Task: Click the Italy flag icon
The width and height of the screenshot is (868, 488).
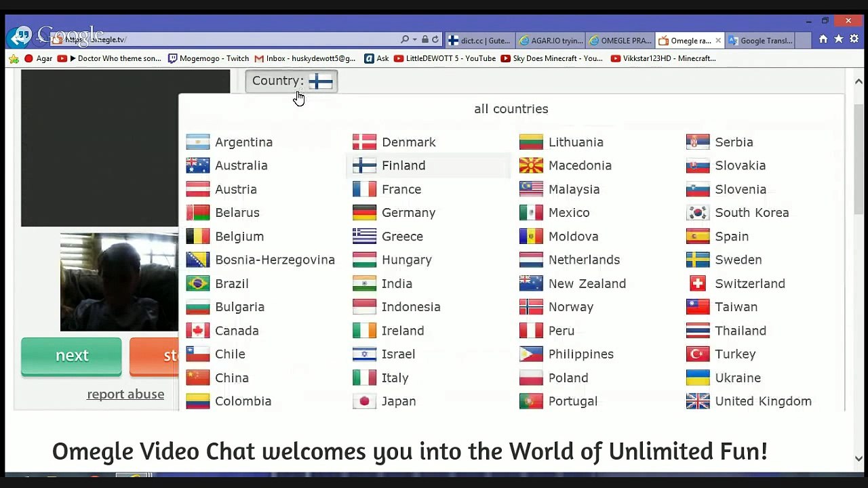Action: [x=364, y=378]
